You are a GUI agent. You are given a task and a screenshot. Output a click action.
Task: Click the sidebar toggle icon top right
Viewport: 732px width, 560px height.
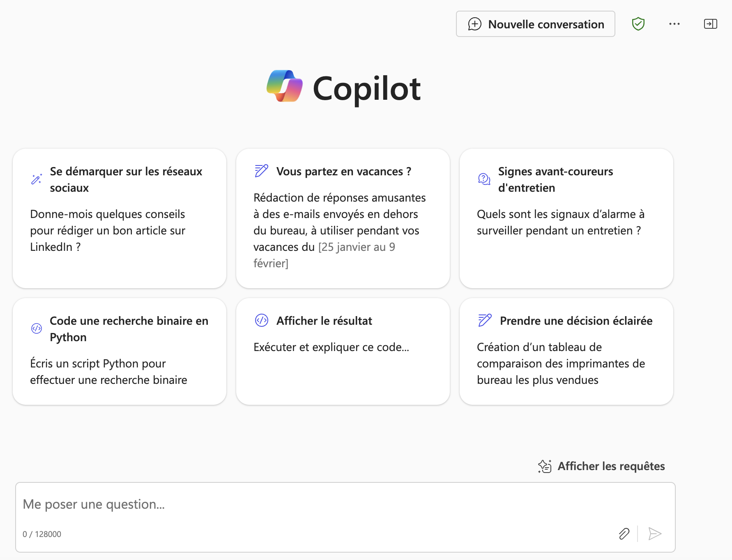[711, 24]
